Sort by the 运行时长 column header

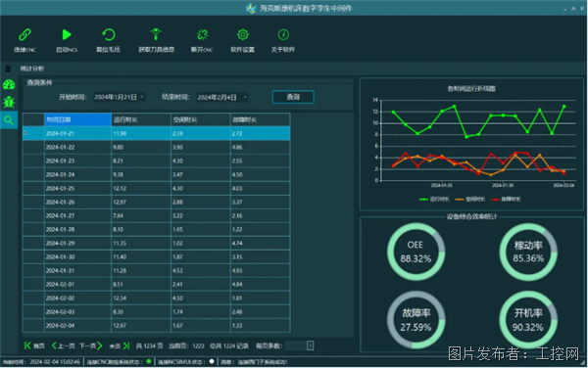coord(141,119)
